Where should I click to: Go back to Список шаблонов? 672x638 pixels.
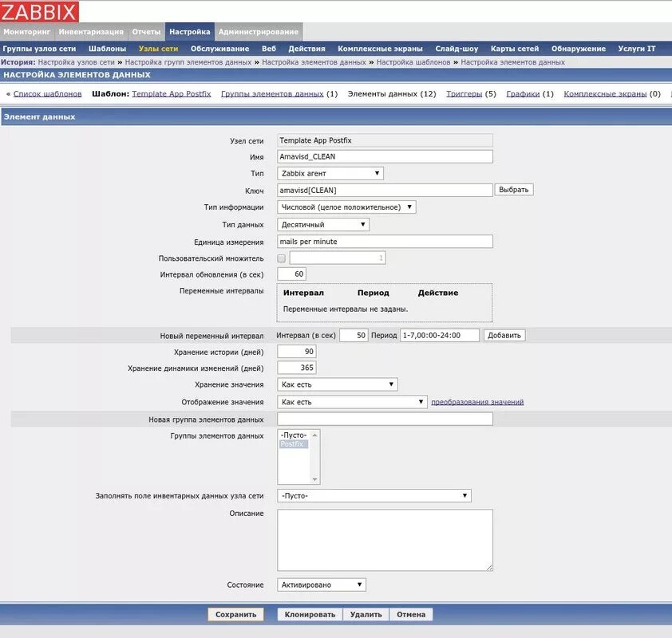pyautogui.click(x=47, y=94)
